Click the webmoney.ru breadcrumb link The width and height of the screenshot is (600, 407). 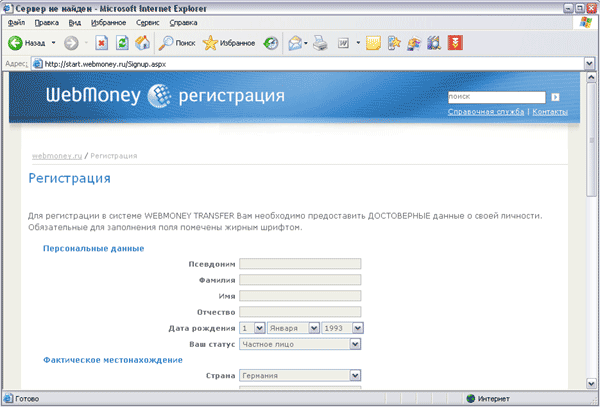click(57, 156)
